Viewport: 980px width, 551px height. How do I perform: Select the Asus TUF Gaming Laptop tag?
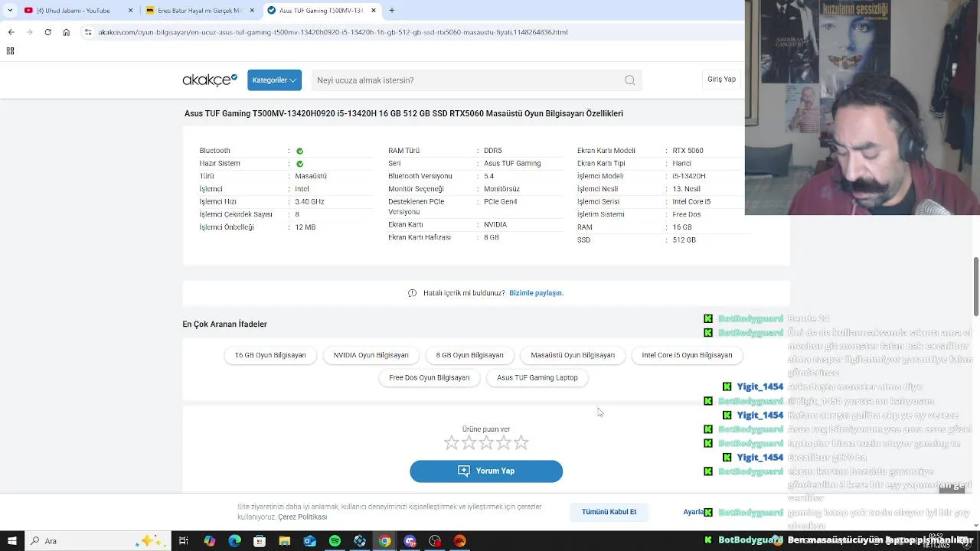coord(537,377)
